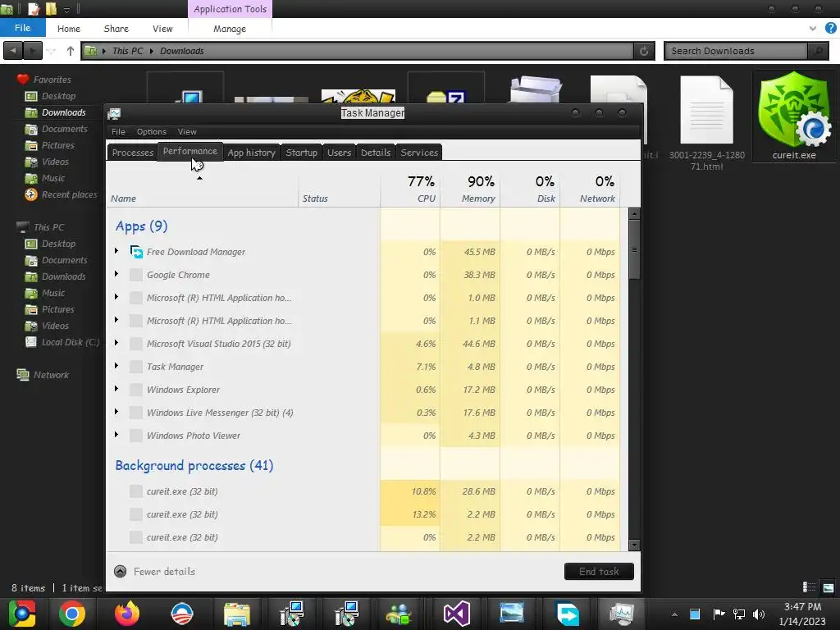Open the Details tab
840x630 pixels.
pyautogui.click(x=376, y=153)
